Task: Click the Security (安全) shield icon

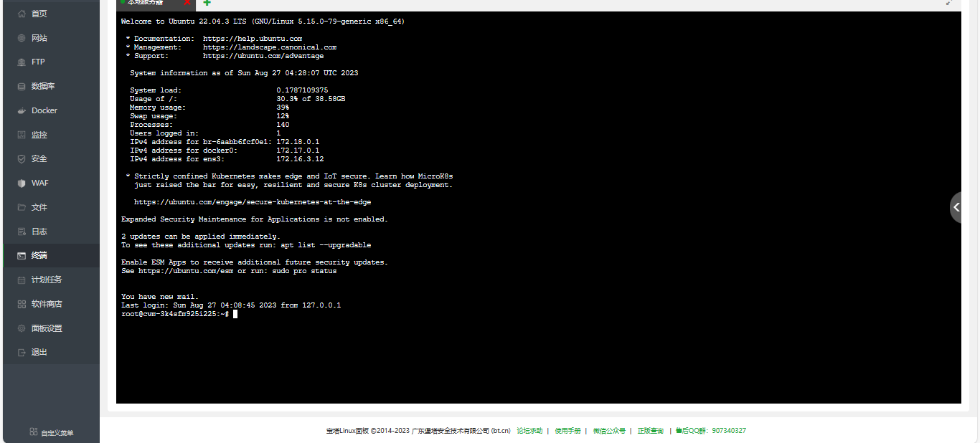Action: point(22,159)
